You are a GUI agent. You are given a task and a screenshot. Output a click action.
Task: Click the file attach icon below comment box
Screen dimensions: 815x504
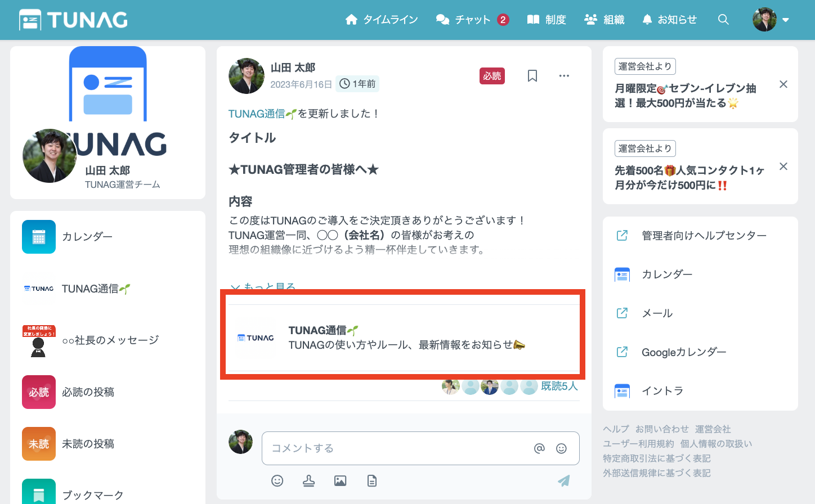click(371, 480)
